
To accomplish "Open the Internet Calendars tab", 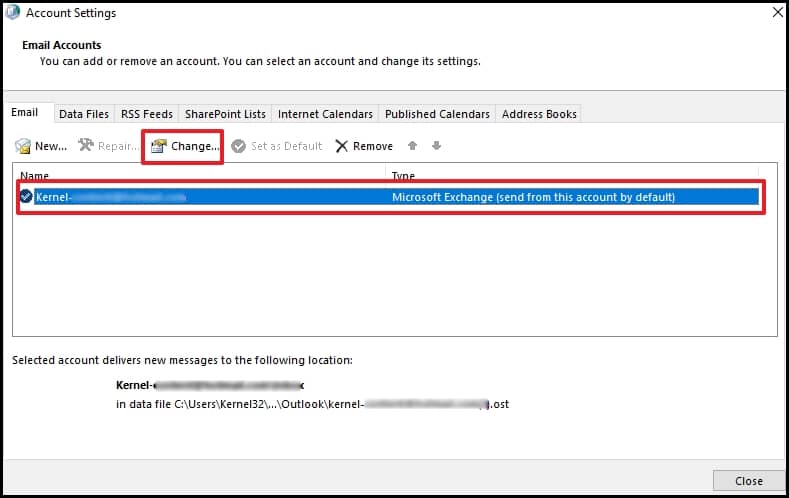I will tap(325, 114).
